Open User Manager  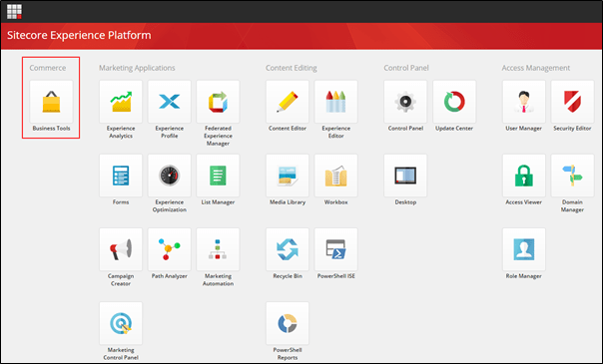click(x=524, y=102)
